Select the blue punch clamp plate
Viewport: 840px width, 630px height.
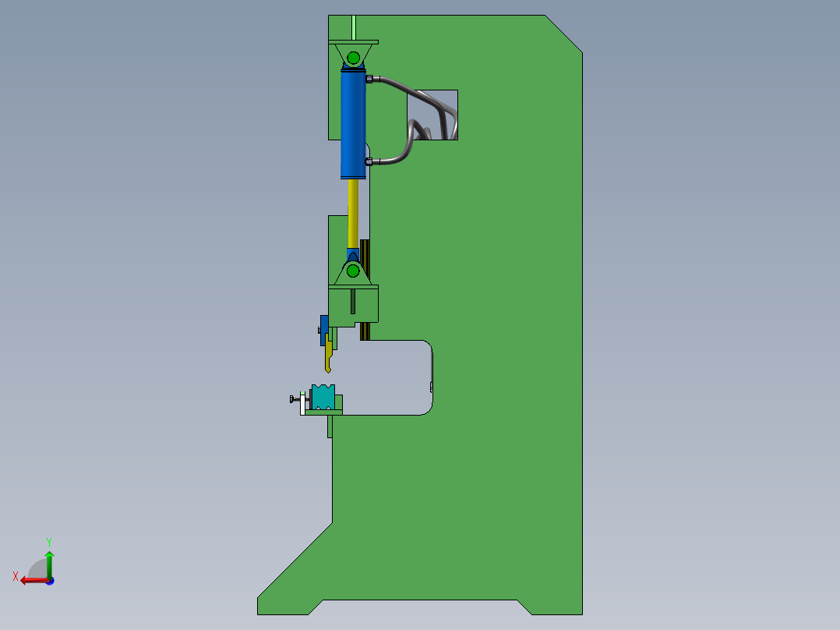(x=324, y=331)
